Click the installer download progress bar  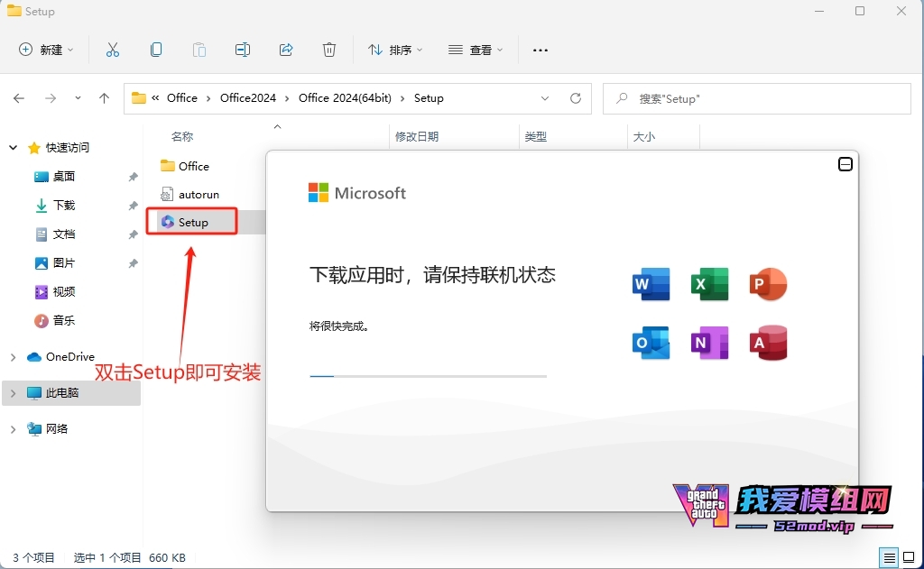tap(429, 376)
